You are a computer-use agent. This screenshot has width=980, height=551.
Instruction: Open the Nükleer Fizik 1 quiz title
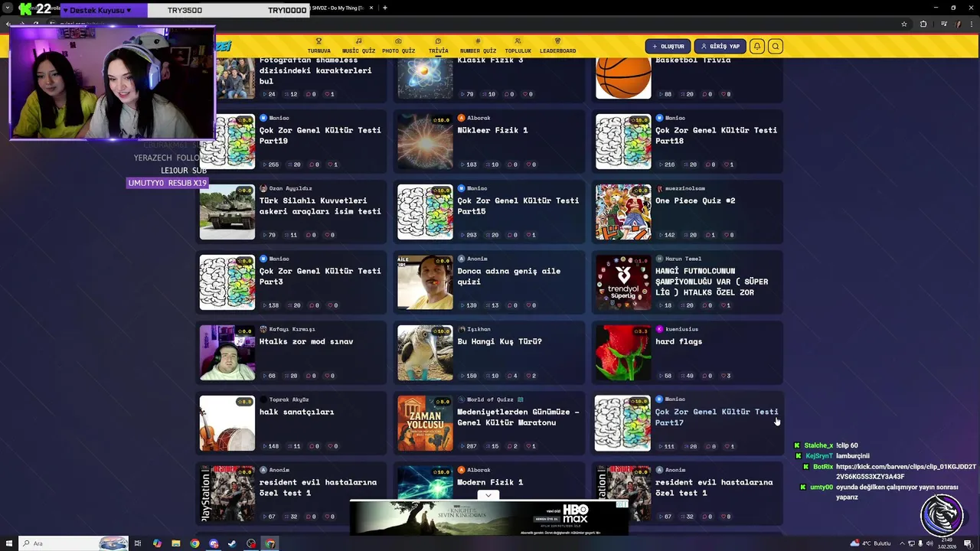[x=492, y=130]
